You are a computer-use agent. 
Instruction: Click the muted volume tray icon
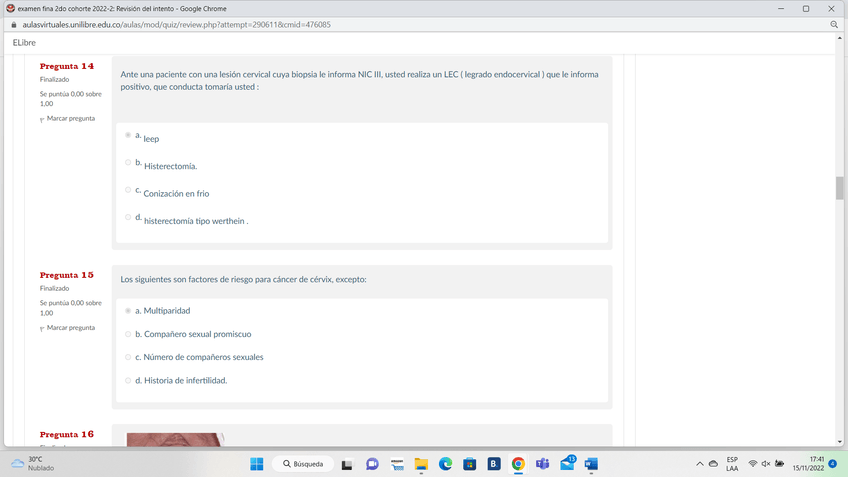(x=766, y=464)
